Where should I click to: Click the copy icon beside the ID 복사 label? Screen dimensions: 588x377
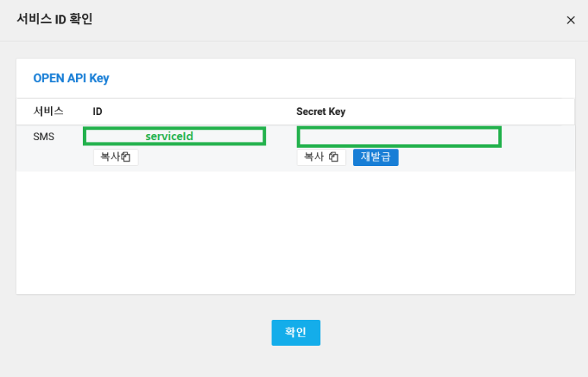[x=126, y=157]
